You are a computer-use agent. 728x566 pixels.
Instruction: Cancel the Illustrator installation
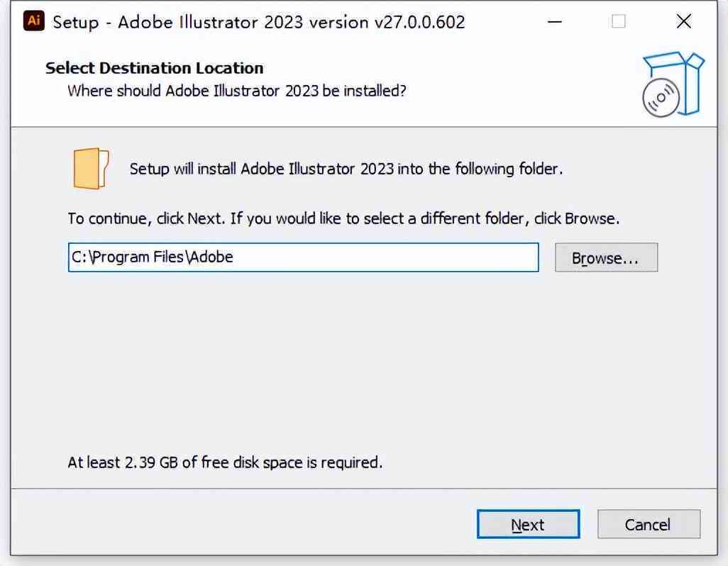point(649,524)
